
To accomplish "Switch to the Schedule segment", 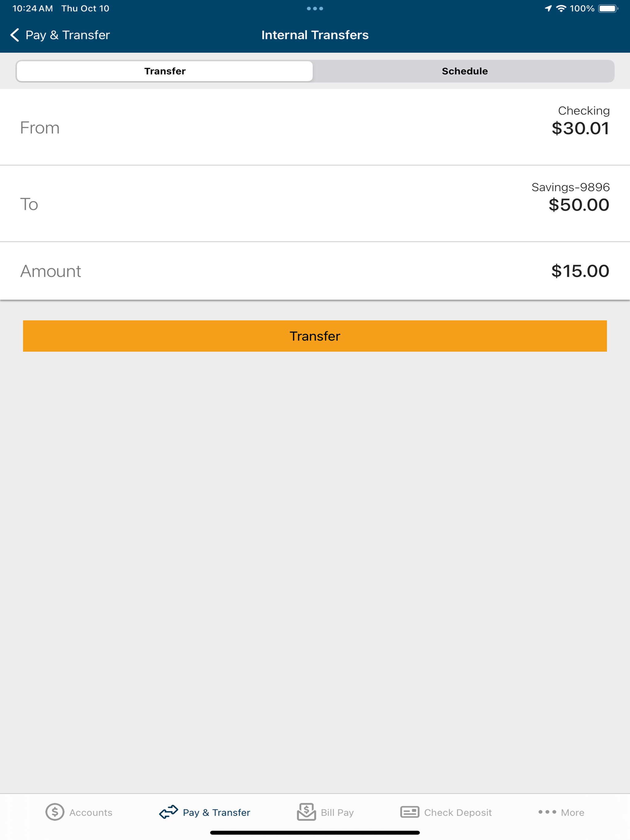I will (464, 71).
